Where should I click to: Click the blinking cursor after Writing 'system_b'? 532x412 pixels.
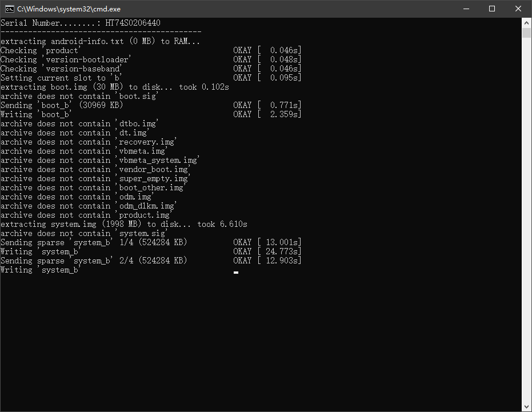coord(236,272)
